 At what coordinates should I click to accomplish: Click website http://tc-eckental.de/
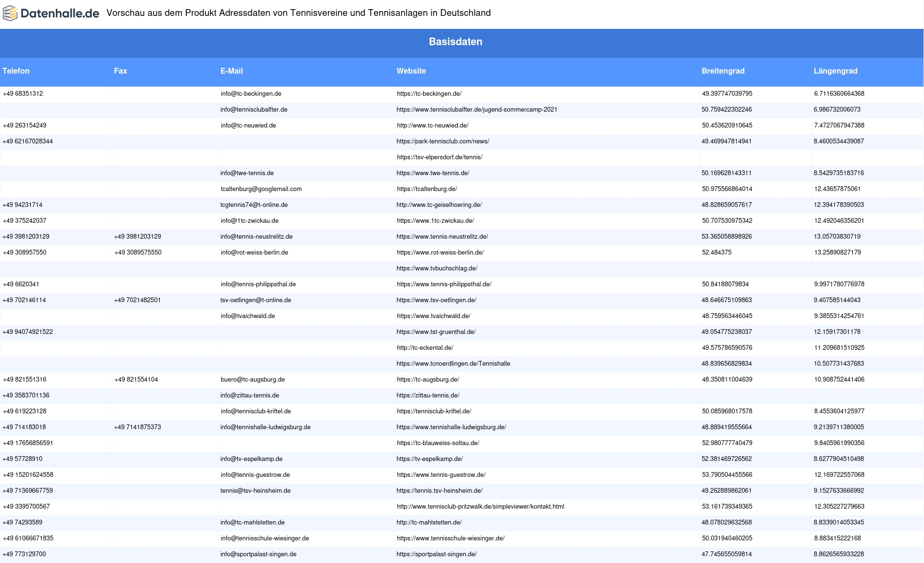point(425,348)
